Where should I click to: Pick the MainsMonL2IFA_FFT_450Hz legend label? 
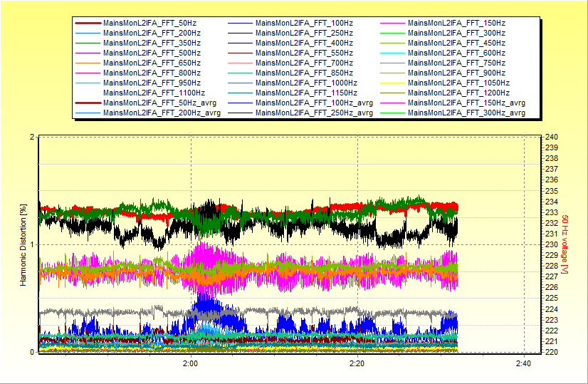pos(456,43)
